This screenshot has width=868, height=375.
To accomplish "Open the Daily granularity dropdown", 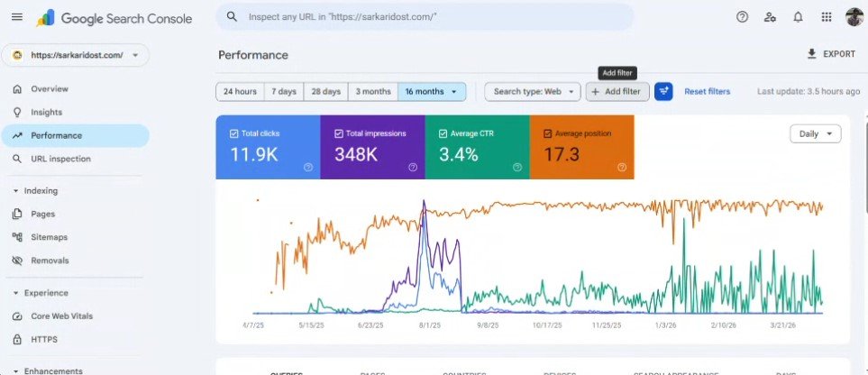I will (815, 133).
